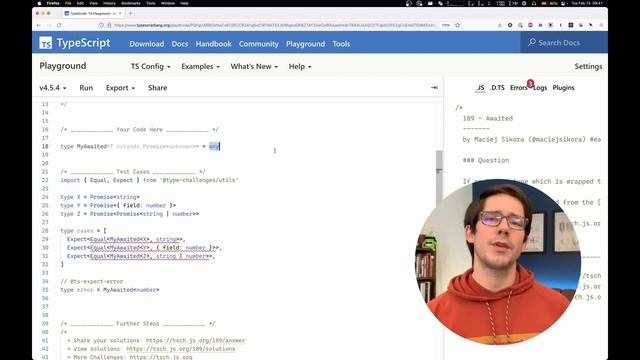This screenshot has width=640, height=360.
Task: Open the File menu
Action: 68,3
